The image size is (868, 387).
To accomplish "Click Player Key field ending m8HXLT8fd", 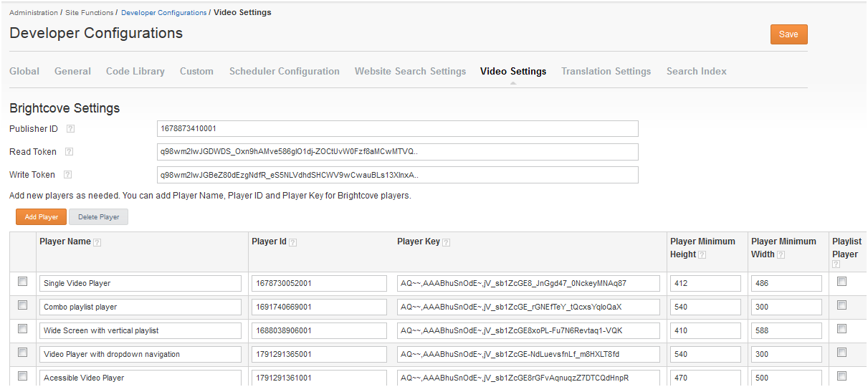I will click(528, 354).
